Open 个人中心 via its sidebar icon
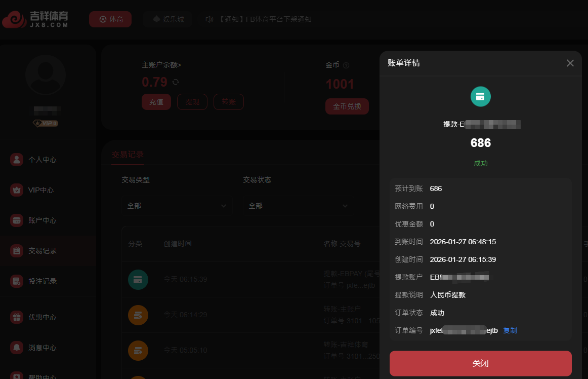The width and height of the screenshot is (588, 379). (x=16, y=159)
